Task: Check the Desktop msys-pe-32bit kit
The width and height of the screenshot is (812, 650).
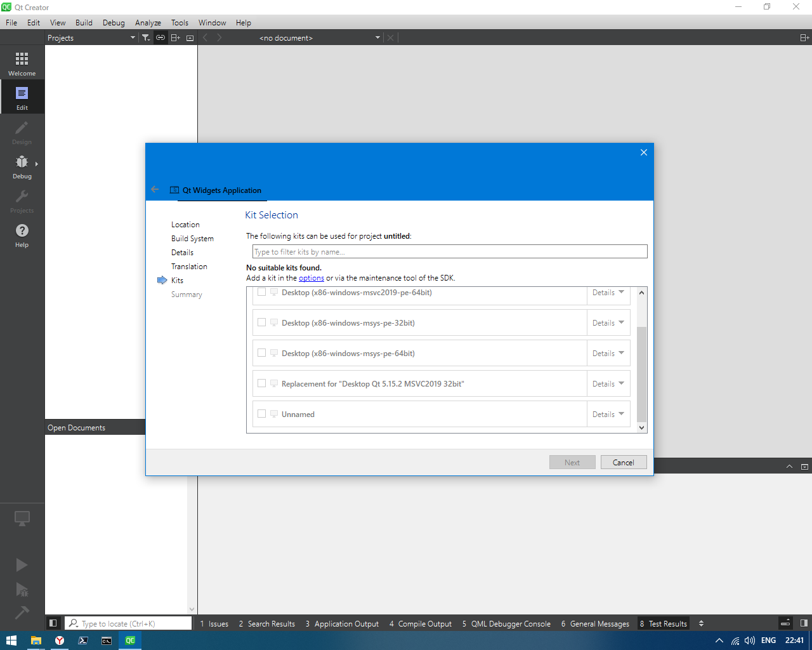Action: [261, 322]
